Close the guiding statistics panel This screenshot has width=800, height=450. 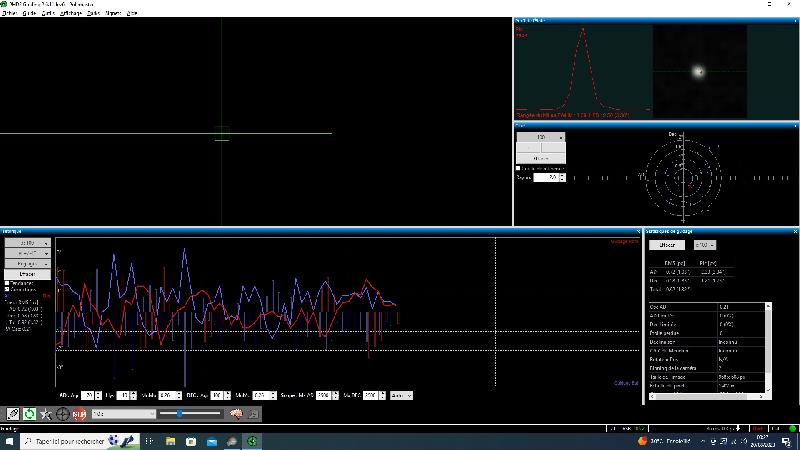795,232
